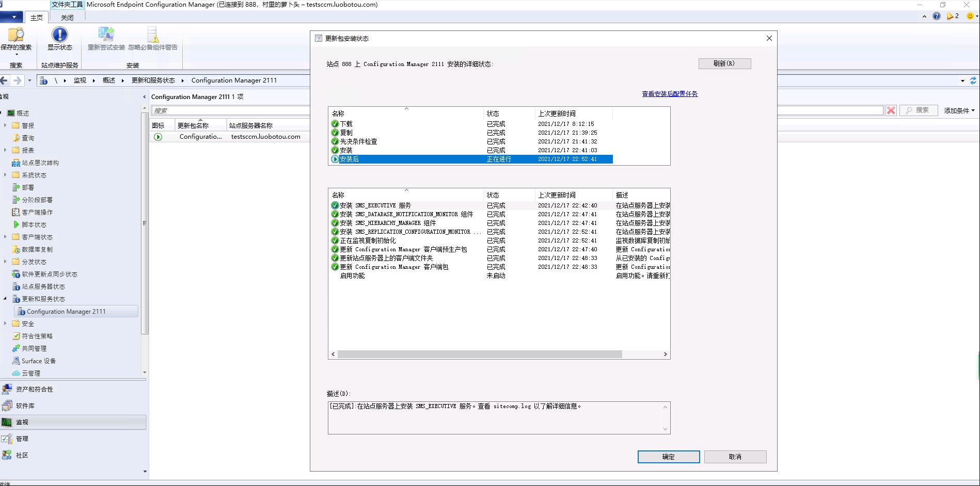Expand the Reporting (报表) tree node
The width and height of the screenshot is (980, 486).
click(x=5, y=150)
